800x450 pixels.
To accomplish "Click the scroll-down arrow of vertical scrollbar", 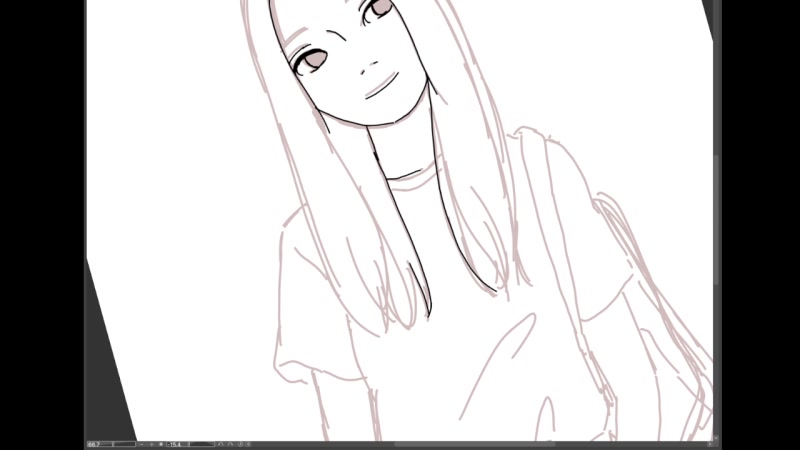I will tap(716, 436).
